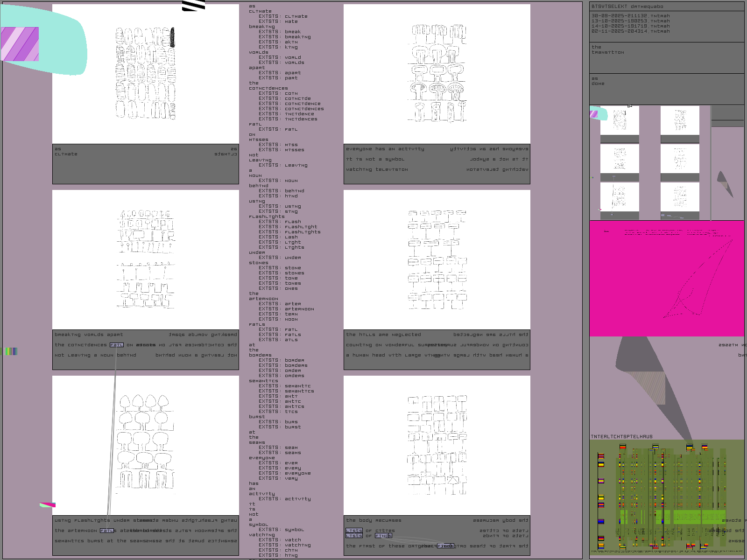Click the bottom-right thumbnail in minimap preview

pos(680,197)
